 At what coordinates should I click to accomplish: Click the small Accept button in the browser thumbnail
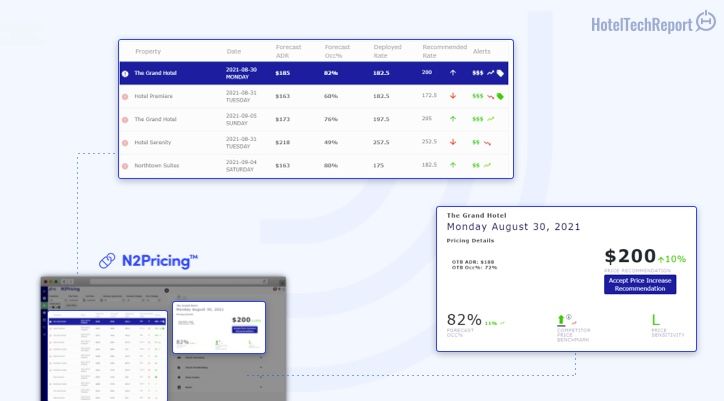tap(245, 329)
